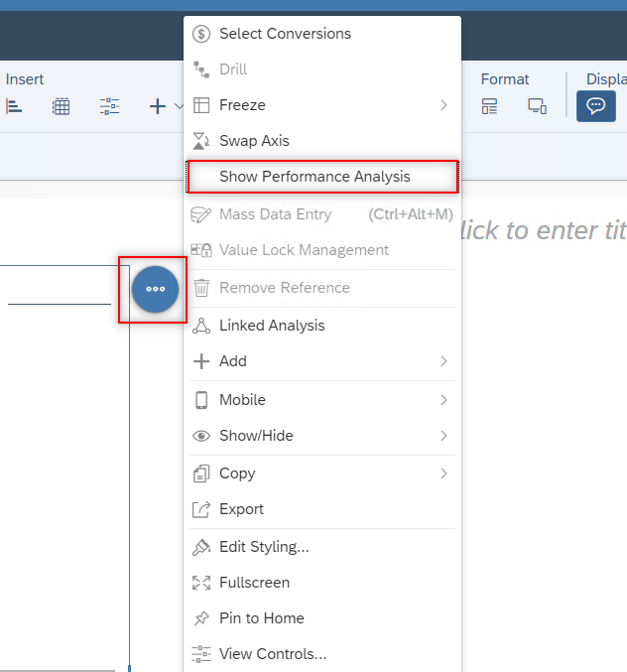Select Swap Axis menu entry
The height and width of the screenshot is (672, 627).
(322, 141)
